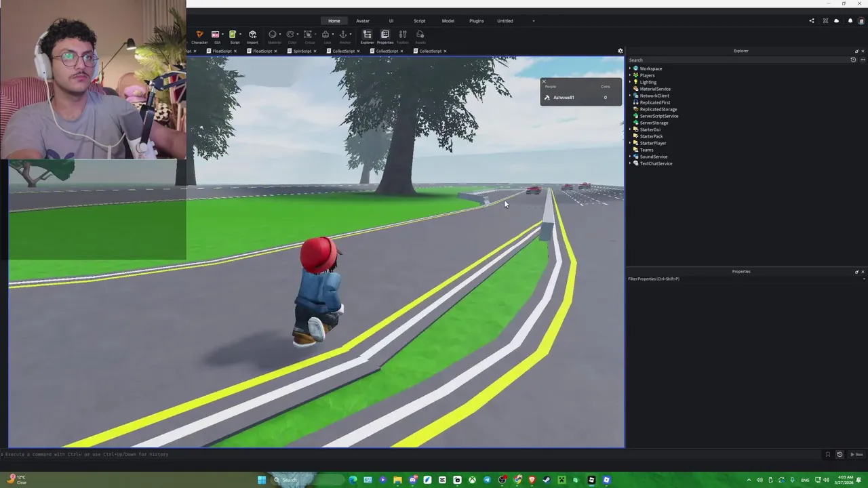Viewport: 868px width, 488px height.
Task: Expand the StarterPlayer node arrow
Action: [x=630, y=143]
